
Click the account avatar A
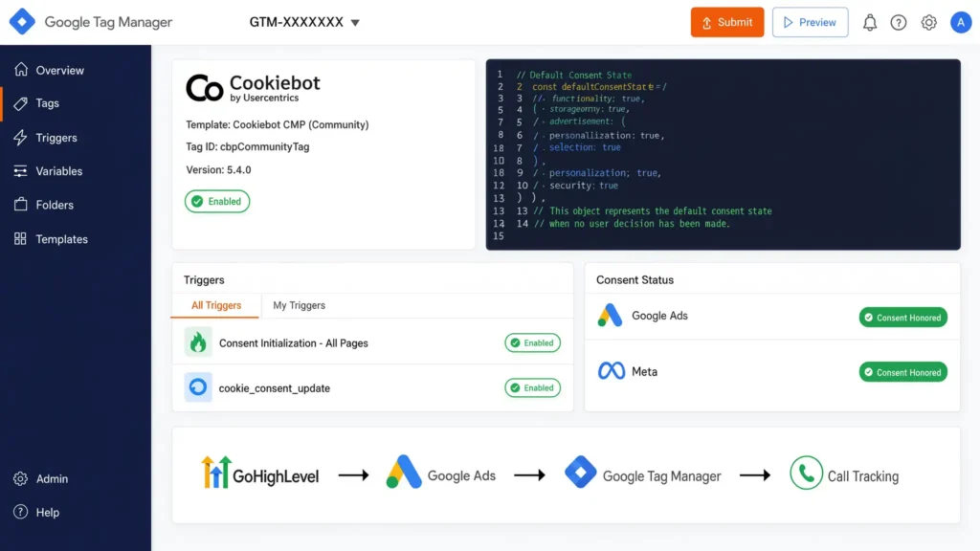point(961,23)
